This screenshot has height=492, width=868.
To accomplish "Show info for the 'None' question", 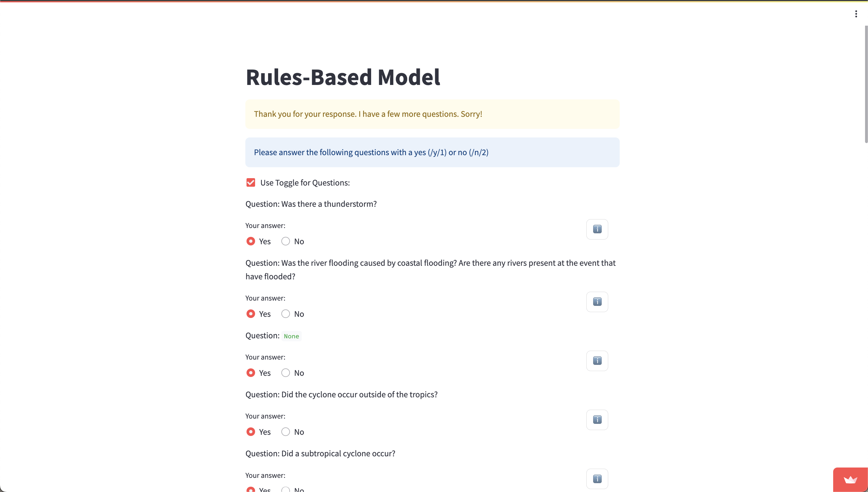I will click(x=597, y=360).
